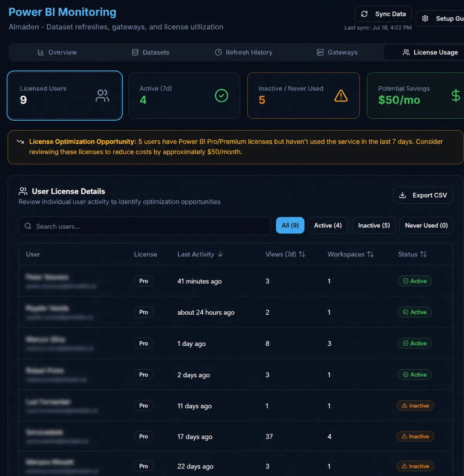Export user list with Export CSV
The width and height of the screenshot is (464, 476).
click(x=423, y=195)
